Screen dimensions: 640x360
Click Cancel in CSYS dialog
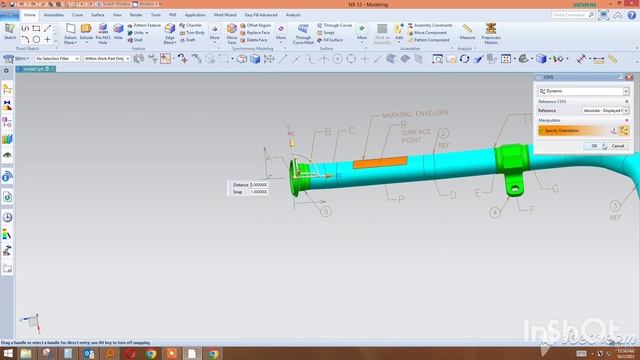tap(618, 146)
